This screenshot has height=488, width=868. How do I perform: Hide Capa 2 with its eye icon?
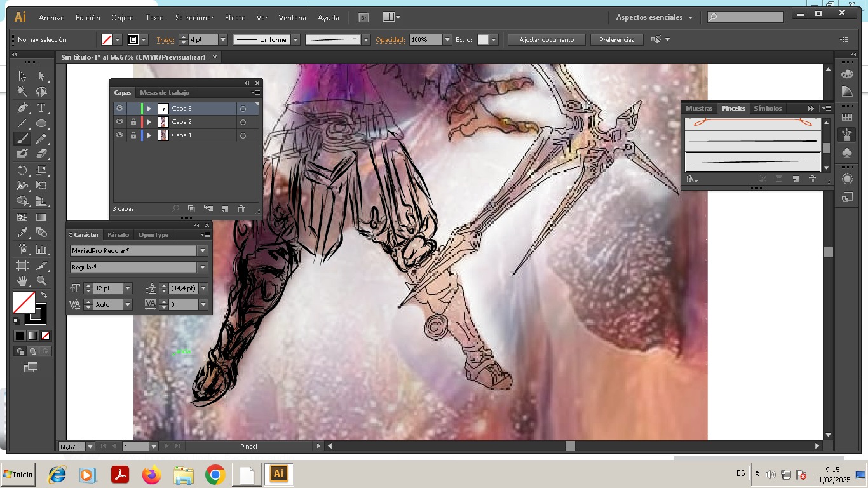pyautogui.click(x=119, y=122)
